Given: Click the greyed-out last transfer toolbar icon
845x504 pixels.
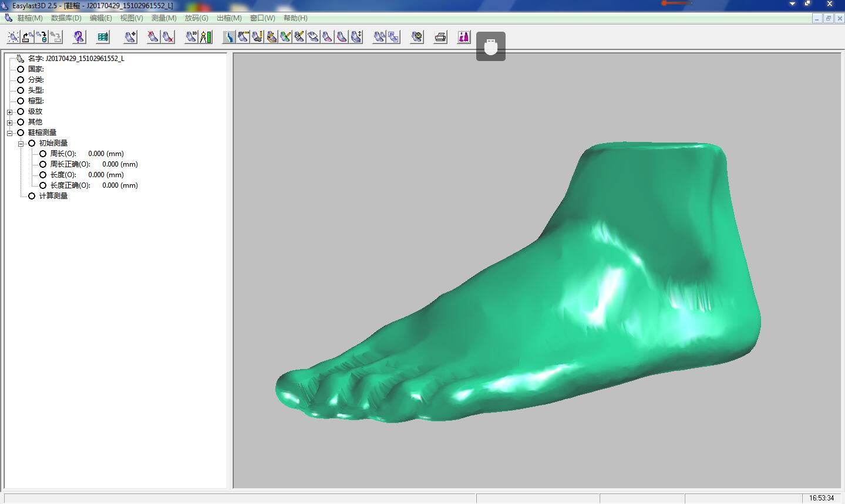Looking at the screenshot, I should tap(55, 37).
